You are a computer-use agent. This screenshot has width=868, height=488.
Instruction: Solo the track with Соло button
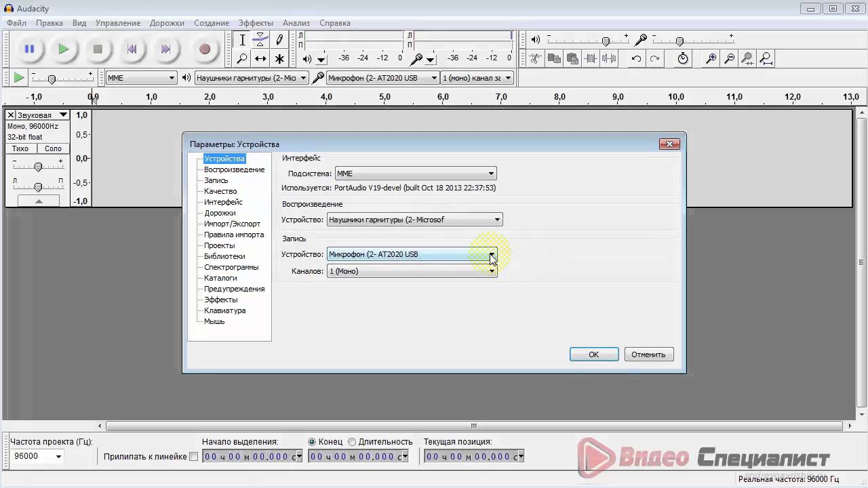(53, 148)
